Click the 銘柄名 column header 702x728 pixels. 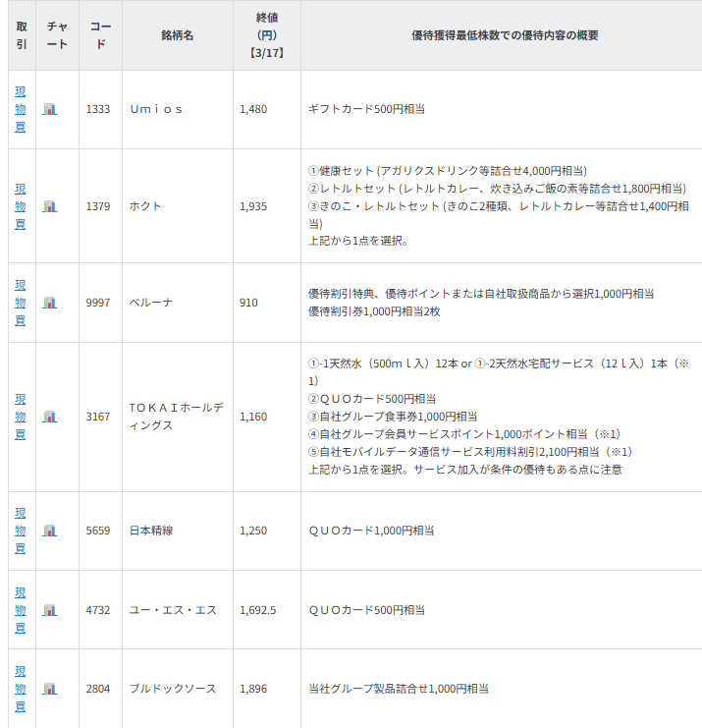pyautogui.click(x=177, y=35)
